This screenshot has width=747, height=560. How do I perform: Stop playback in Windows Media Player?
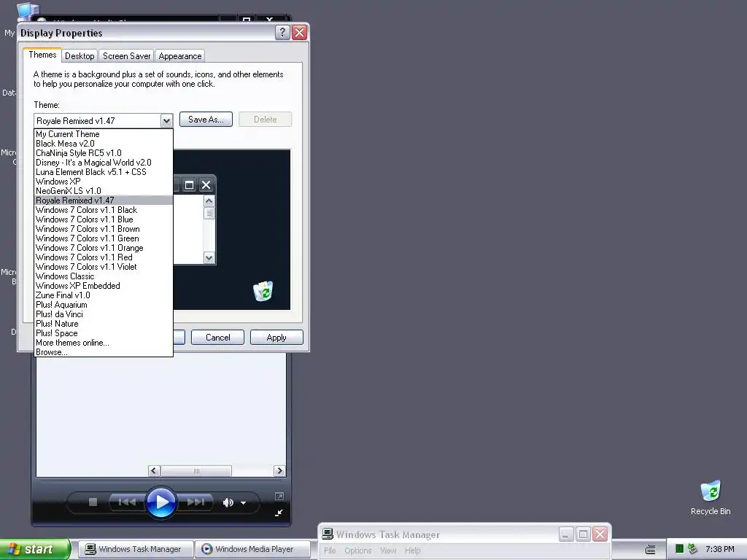point(93,502)
